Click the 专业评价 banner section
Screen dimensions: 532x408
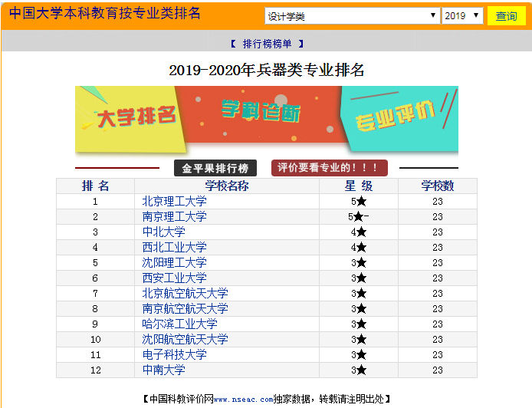(x=400, y=119)
